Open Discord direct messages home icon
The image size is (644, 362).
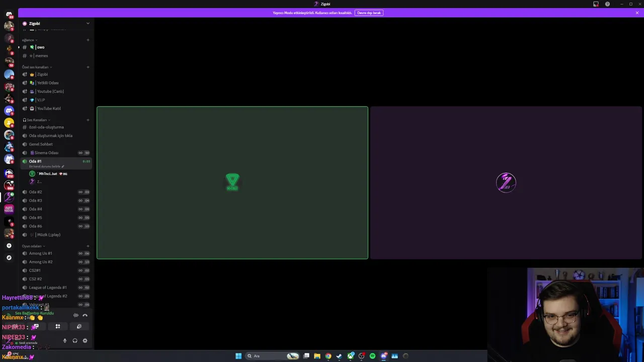tap(9, 14)
